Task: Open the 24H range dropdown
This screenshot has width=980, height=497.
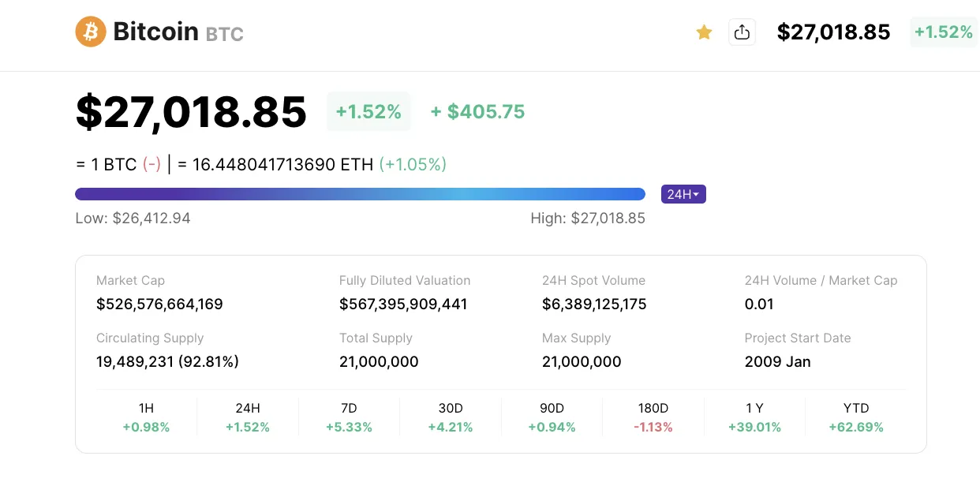Action: pyautogui.click(x=683, y=194)
